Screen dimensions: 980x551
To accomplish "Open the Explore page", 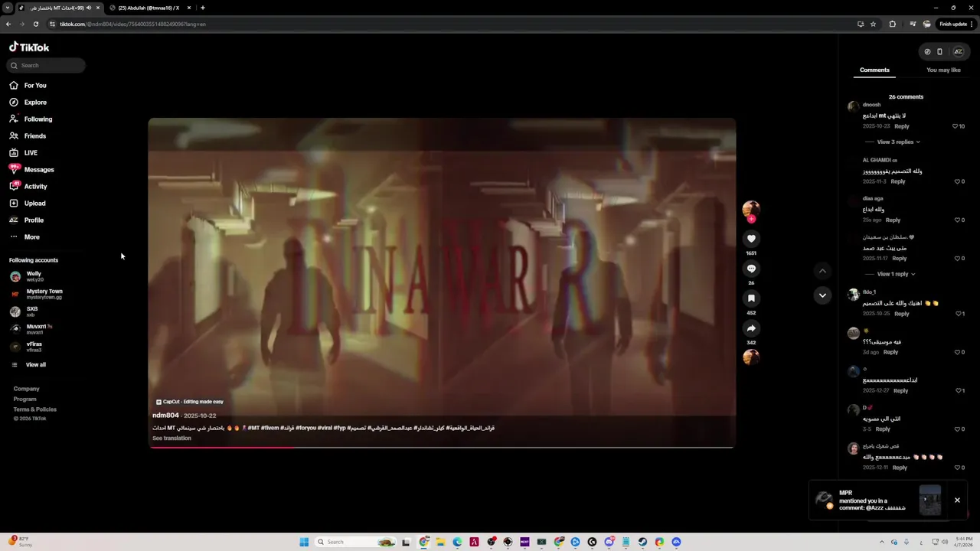I will pyautogui.click(x=28, y=103).
